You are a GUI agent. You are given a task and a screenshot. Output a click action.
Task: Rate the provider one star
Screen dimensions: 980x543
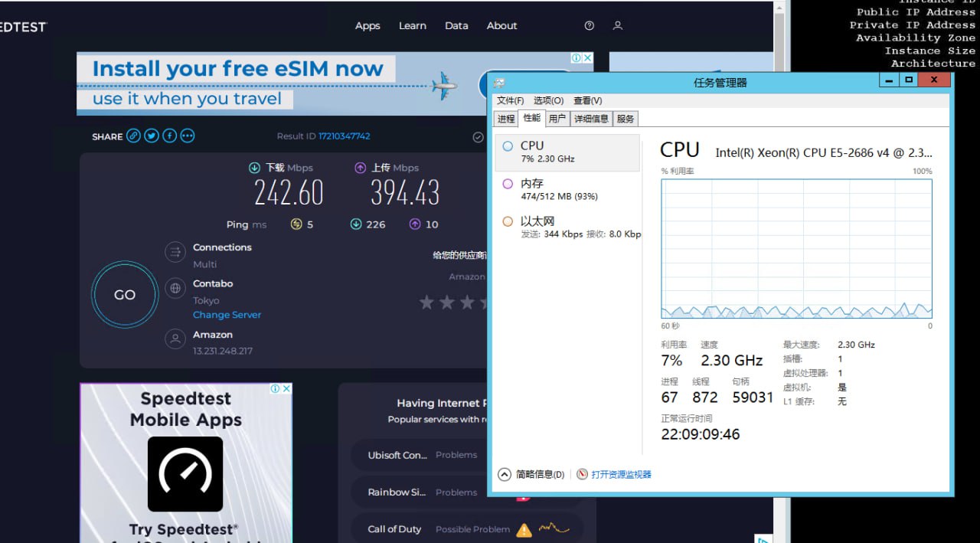(426, 303)
